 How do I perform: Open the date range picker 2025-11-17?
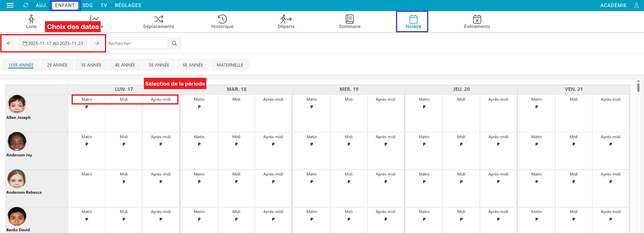53,43
